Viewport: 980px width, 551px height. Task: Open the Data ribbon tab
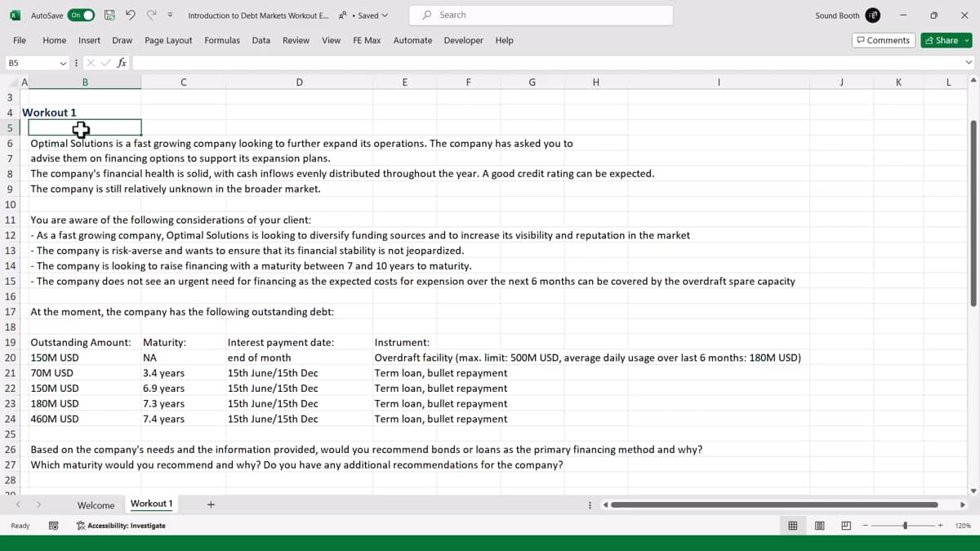[x=261, y=40]
